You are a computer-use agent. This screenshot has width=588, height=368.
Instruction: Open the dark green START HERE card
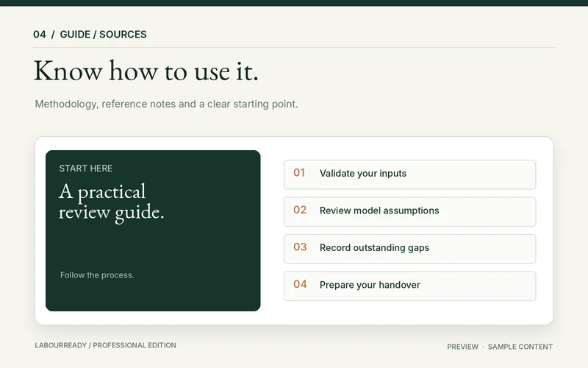[153, 230]
